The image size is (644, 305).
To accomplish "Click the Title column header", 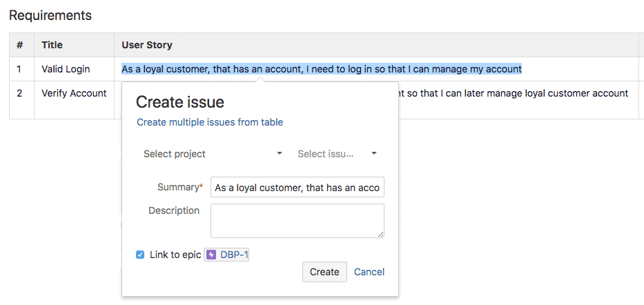I will coord(52,45).
